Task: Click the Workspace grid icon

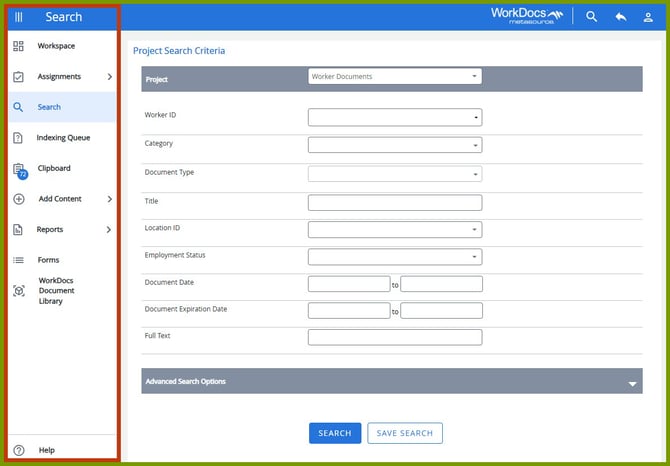Action: [x=18, y=46]
